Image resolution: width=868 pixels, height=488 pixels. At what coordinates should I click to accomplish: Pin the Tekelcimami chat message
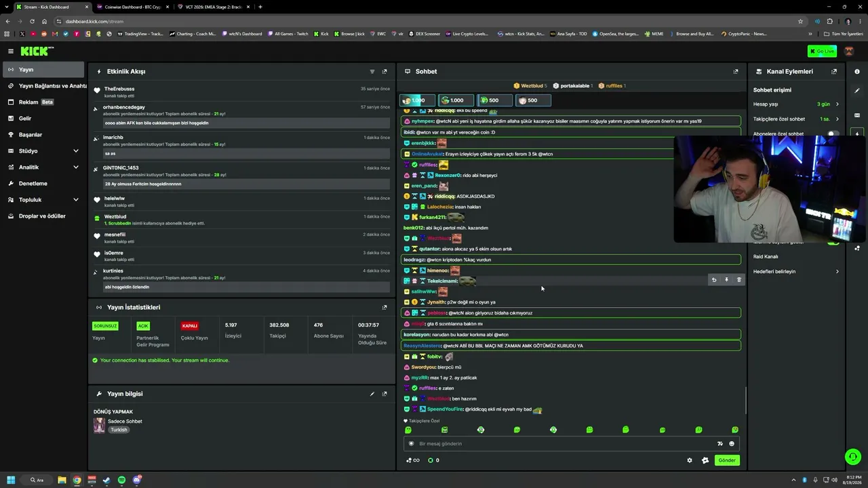pos(726,280)
